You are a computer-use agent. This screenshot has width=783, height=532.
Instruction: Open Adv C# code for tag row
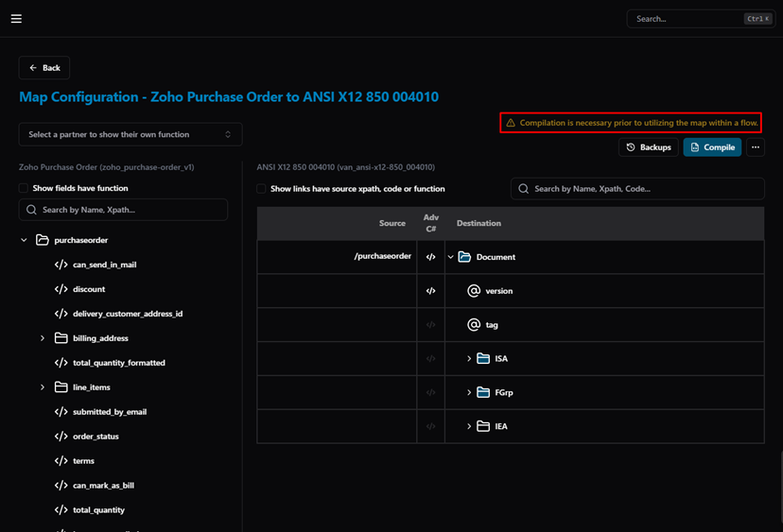(430, 325)
